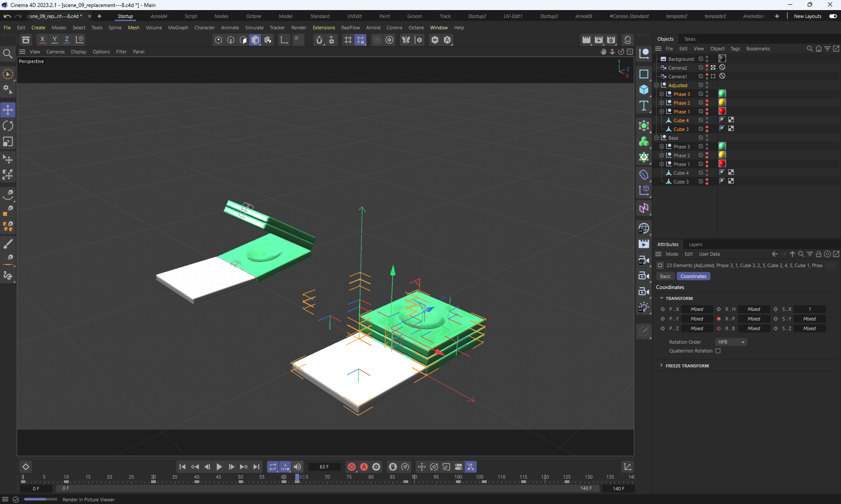Select the Rotate tool in left toolbar
Screen dimensions: 841x504
[8, 126]
